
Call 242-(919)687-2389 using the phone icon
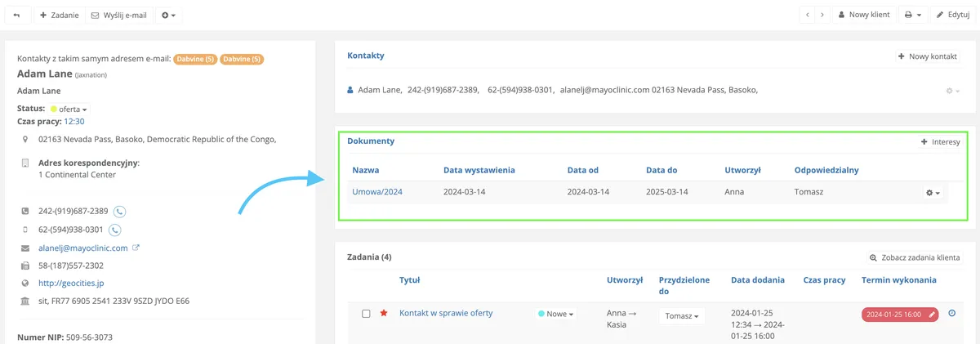pyautogui.click(x=119, y=211)
